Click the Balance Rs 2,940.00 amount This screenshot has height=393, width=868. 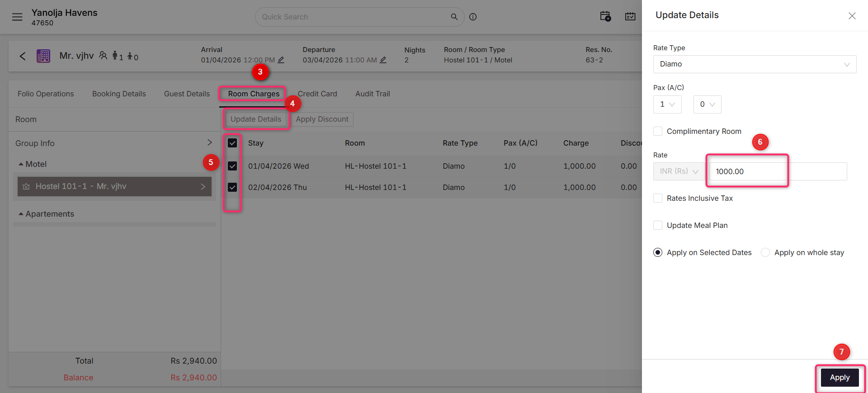[193, 377]
